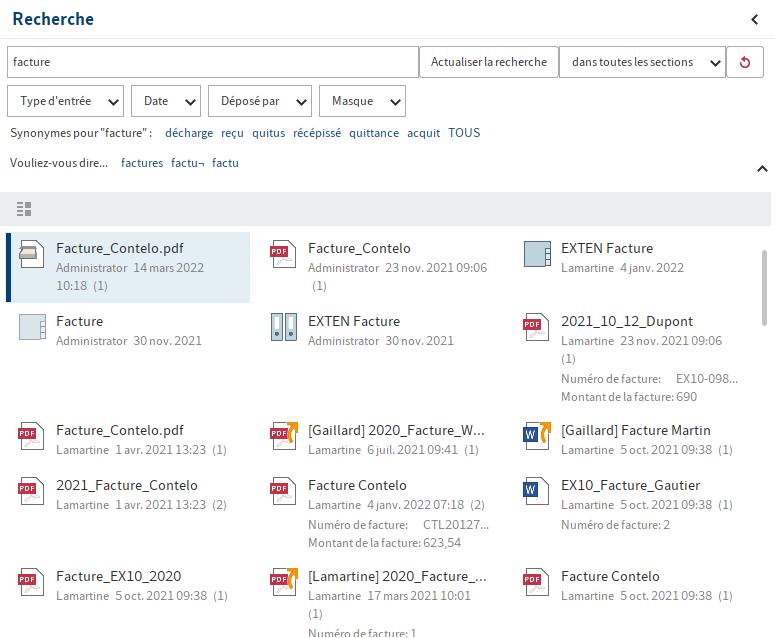Image resolution: width=775 pixels, height=638 pixels.
Task: Select the result title 'Facture_Contelo.pdf' dated 14 mars 2022
Action: tap(120, 248)
